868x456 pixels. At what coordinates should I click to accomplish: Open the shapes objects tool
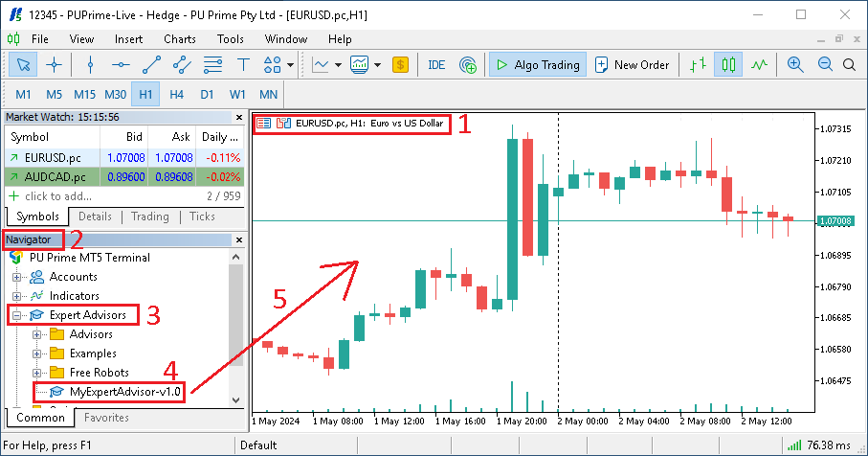[272, 65]
